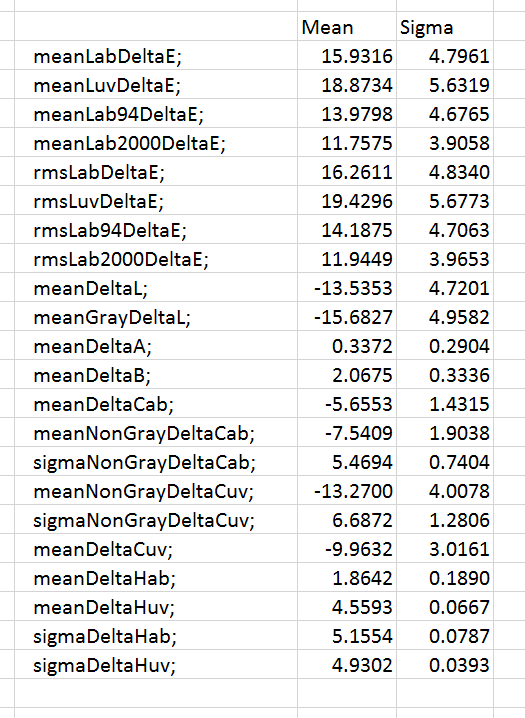
Task: Click the sigmaNonGrayDeltaCab; label cell
Action: 156,462
